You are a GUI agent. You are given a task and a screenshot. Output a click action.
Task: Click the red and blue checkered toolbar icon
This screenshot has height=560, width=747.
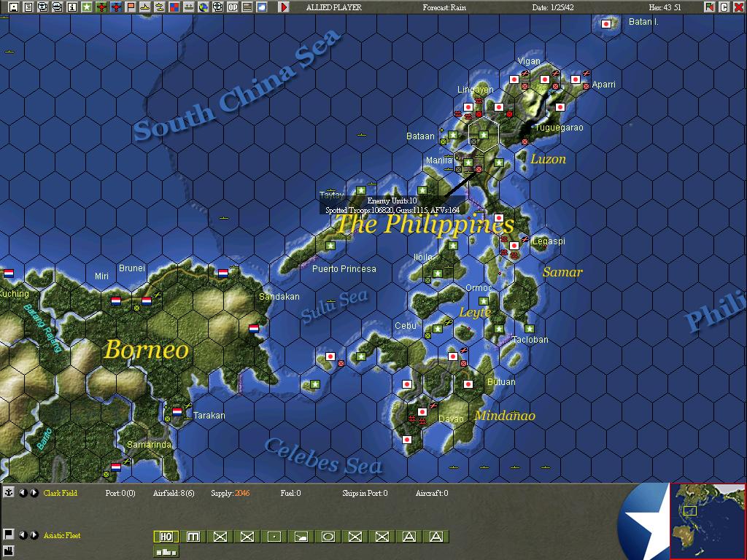pos(174,7)
